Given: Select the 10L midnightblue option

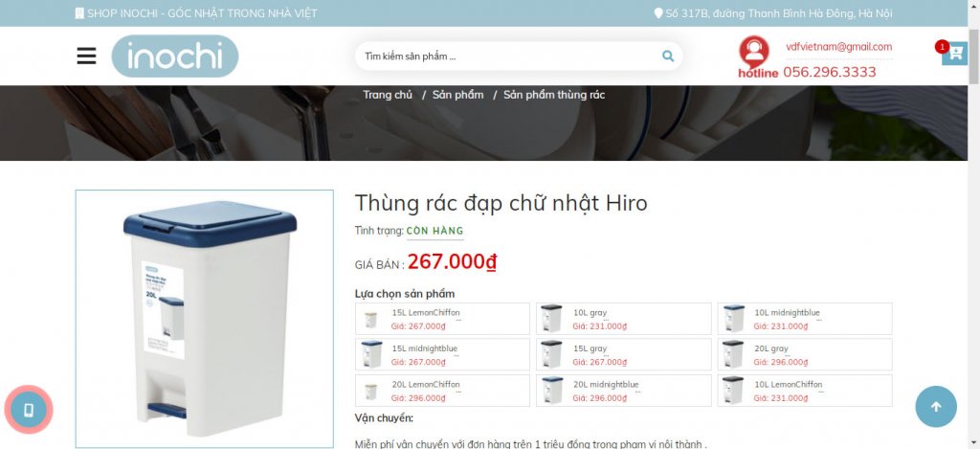Looking at the screenshot, I should [x=805, y=319].
